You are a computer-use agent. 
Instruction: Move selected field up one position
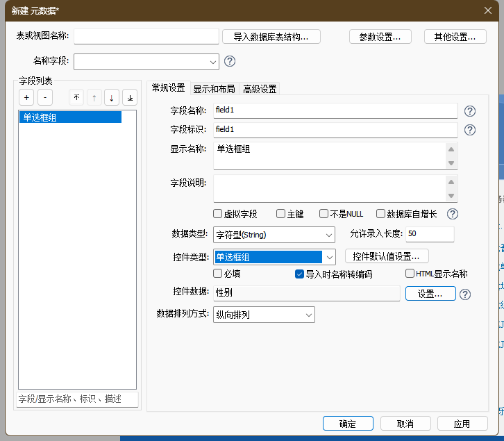pos(94,98)
